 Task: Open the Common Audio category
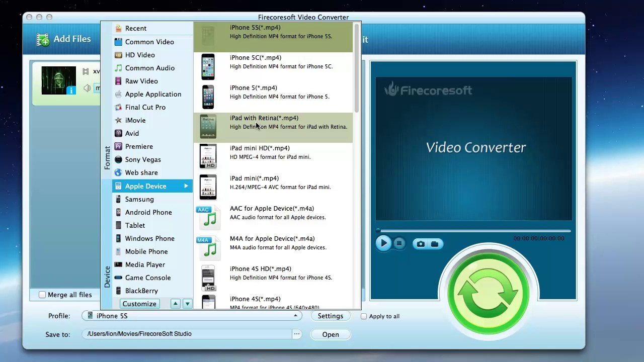coord(152,68)
